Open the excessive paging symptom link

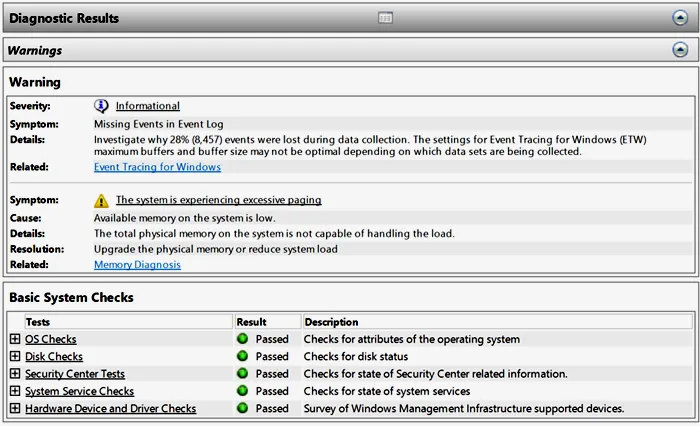[x=218, y=200]
